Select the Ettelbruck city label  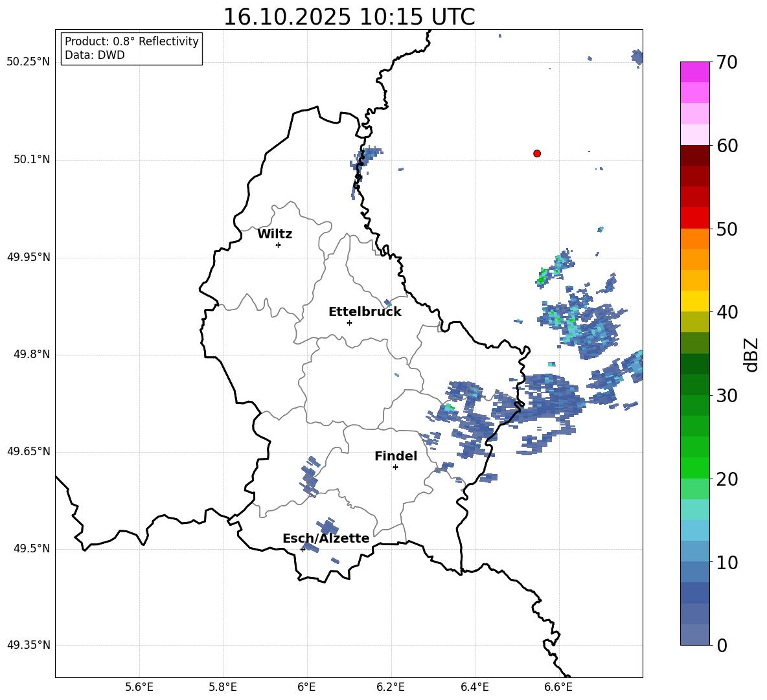pyautogui.click(x=365, y=312)
